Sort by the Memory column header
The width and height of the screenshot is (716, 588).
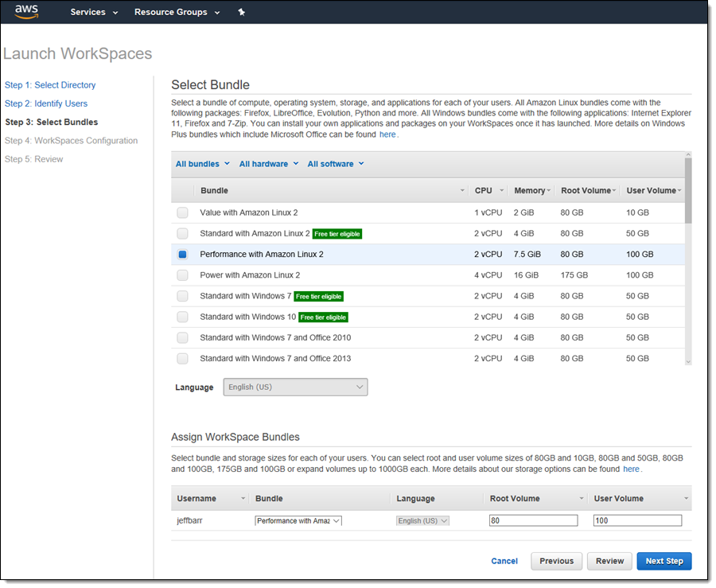pyautogui.click(x=530, y=191)
